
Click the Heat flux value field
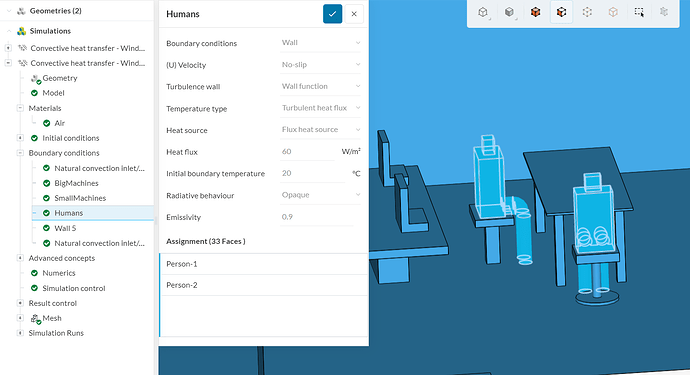pos(307,151)
